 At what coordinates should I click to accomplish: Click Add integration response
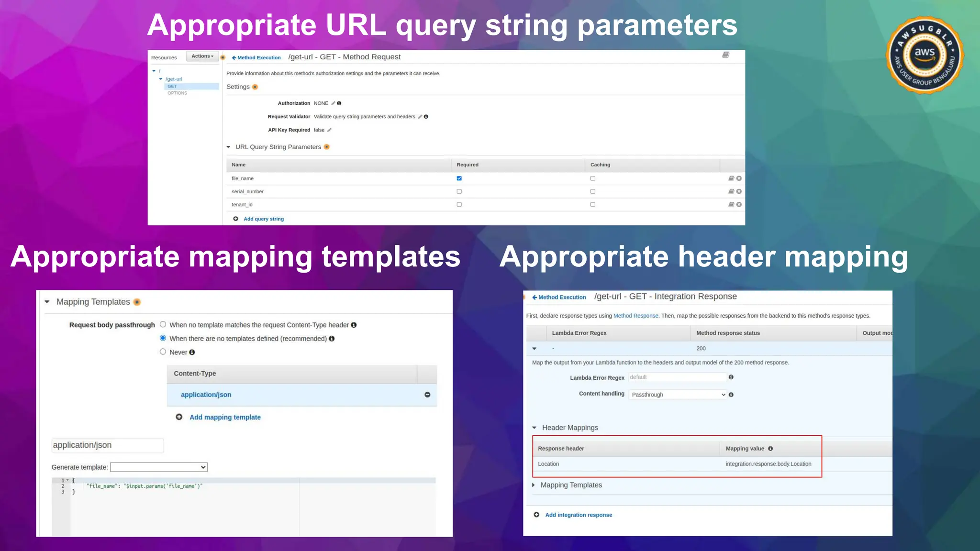click(x=579, y=515)
